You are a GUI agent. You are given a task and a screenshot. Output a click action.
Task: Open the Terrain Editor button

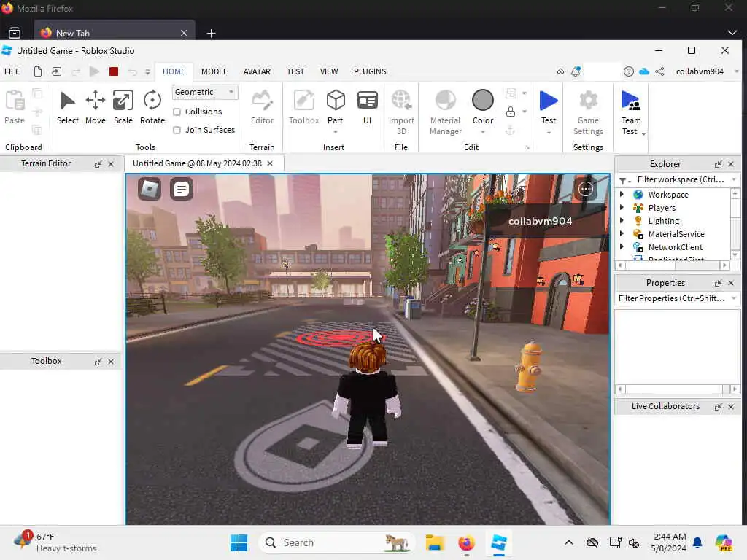coord(262,108)
